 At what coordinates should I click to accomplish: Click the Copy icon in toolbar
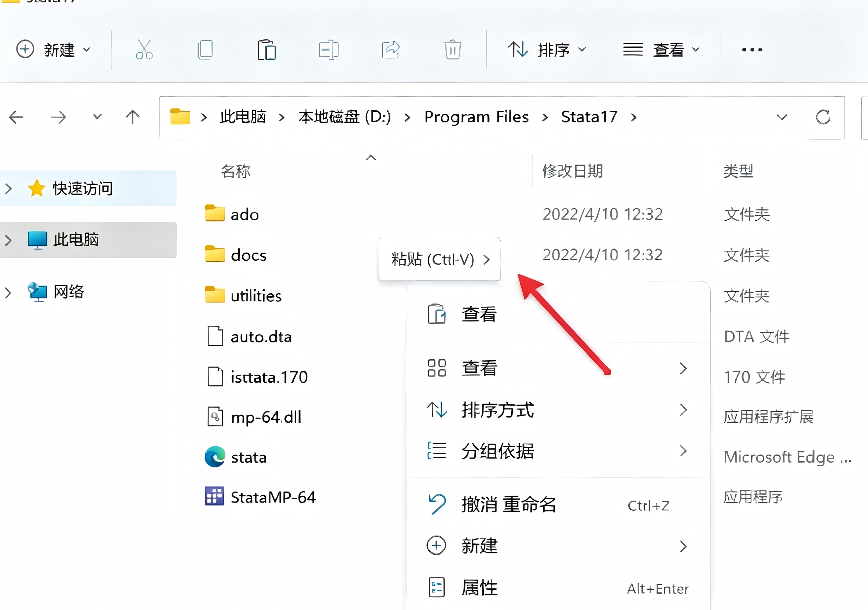pyautogui.click(x=205, y=49)
